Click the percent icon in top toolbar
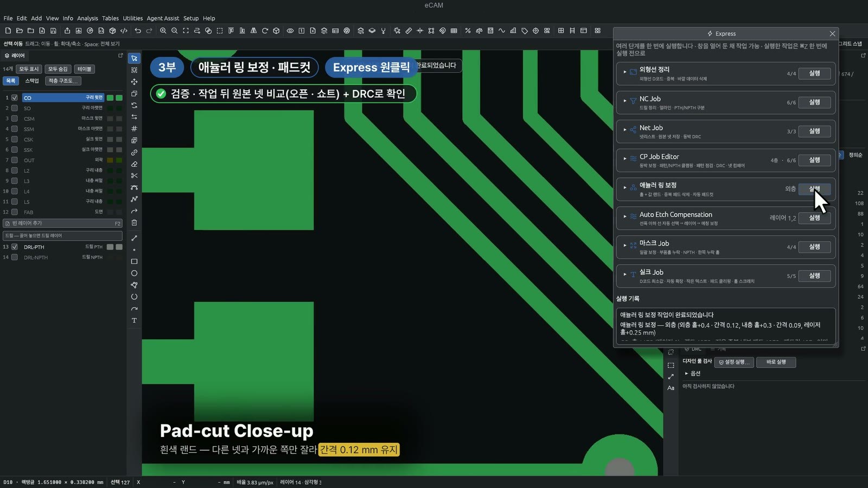The image size is (868, 488). [x=468, y=31]
